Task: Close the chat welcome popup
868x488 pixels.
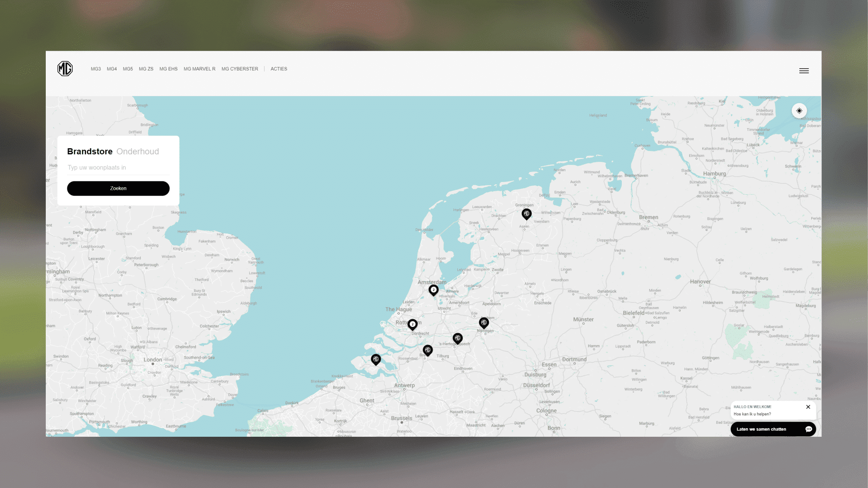Action: tap(808, 407)
